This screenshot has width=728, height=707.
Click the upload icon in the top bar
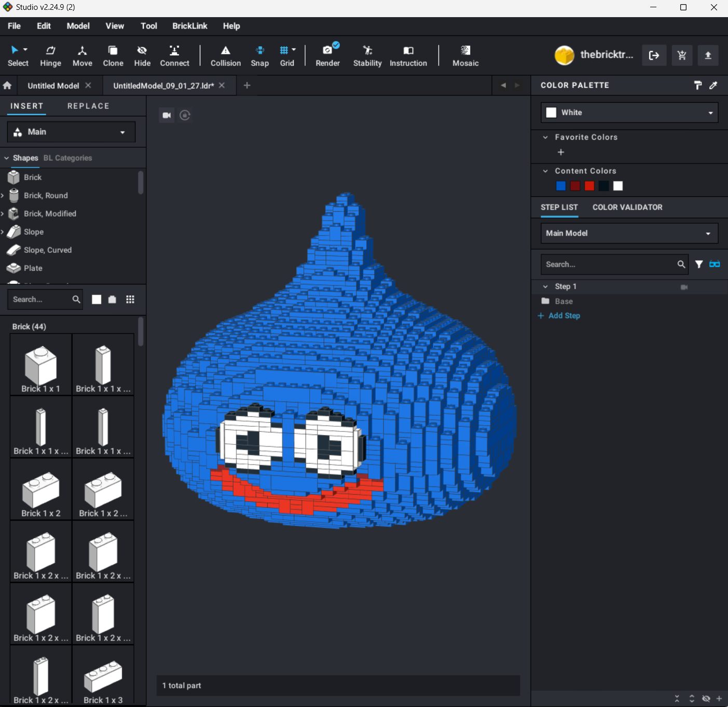[x=708, y=55]
